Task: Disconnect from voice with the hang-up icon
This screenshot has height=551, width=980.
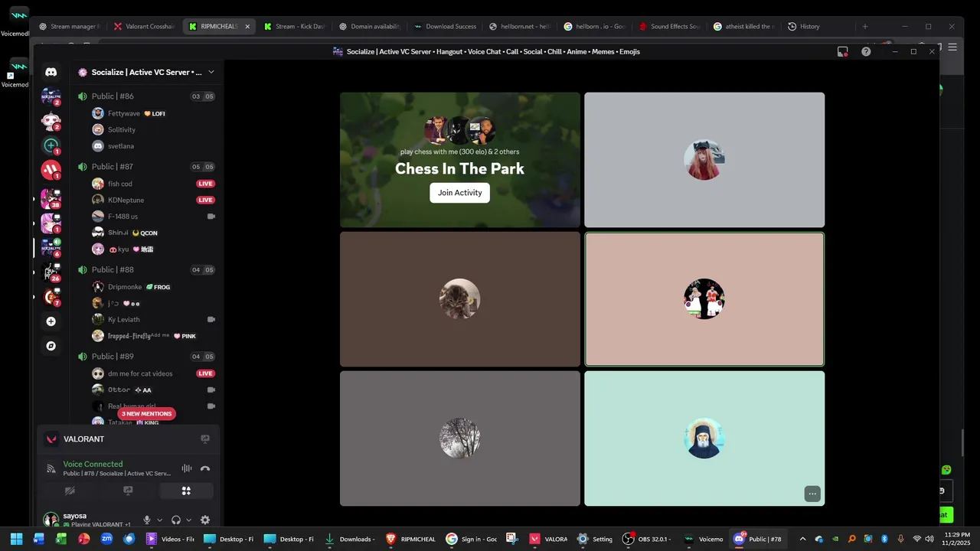Action: tap(205, 468)
